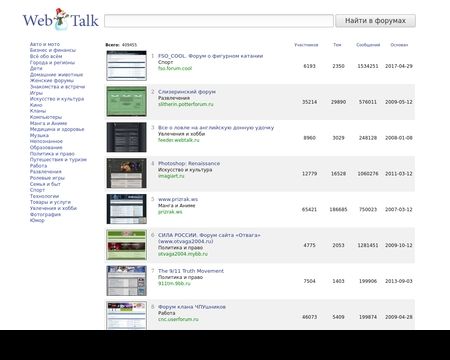This screenshot has width=450, height=360.
Task: Open the 'Компьютеры' category
Action: click(46, 117)
